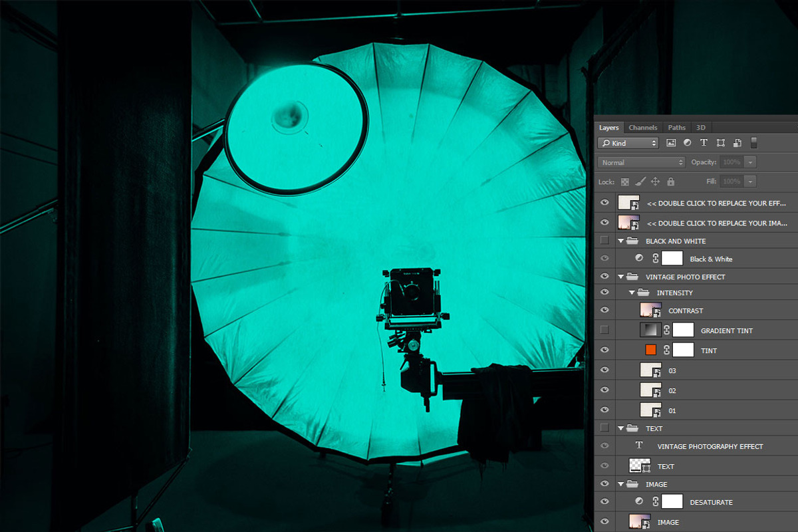The width and height of the screenshot is (798, 532).
Task: Open the Normal blend mode dropdown
Action: pos(641,162)
